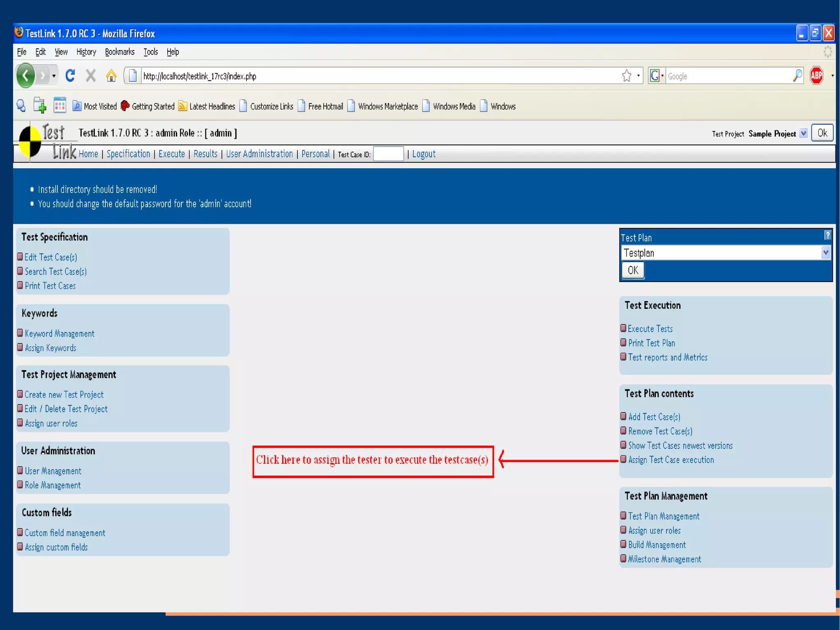Open the Getting Started bookmark
This screenshot has height=630, width=840.
[x=148, y=106]
